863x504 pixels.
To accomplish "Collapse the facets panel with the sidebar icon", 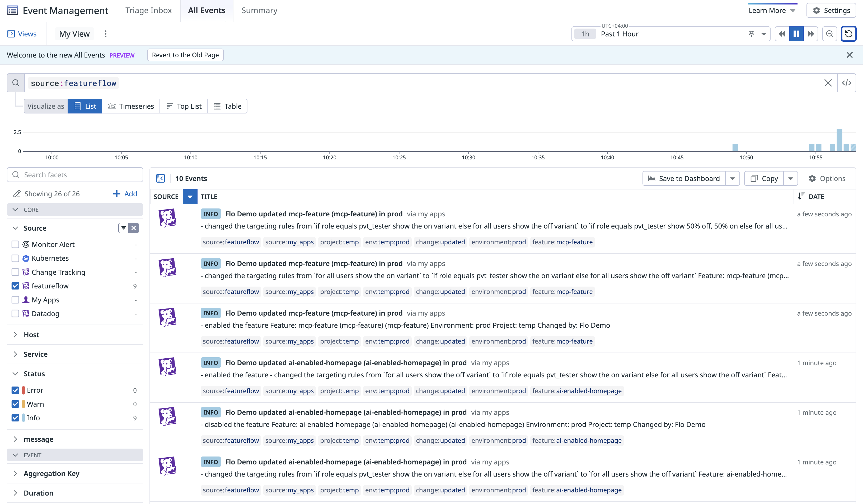I will (161, 178).
